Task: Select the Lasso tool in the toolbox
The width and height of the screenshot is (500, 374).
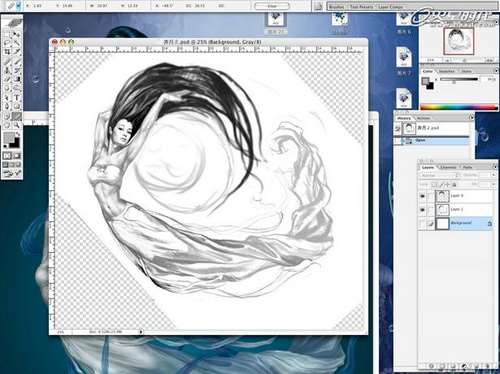Action: click(7, 43)
